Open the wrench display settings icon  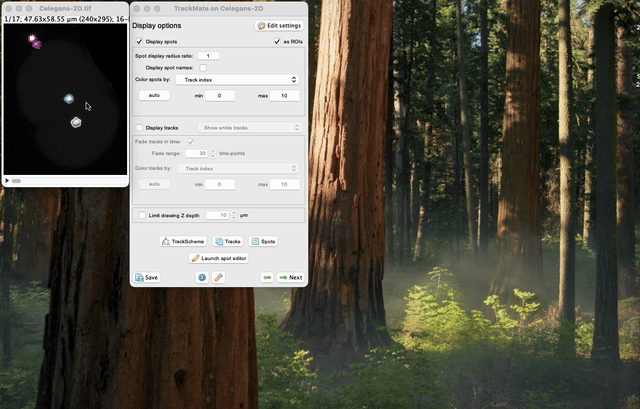click(x=218, y=277)
